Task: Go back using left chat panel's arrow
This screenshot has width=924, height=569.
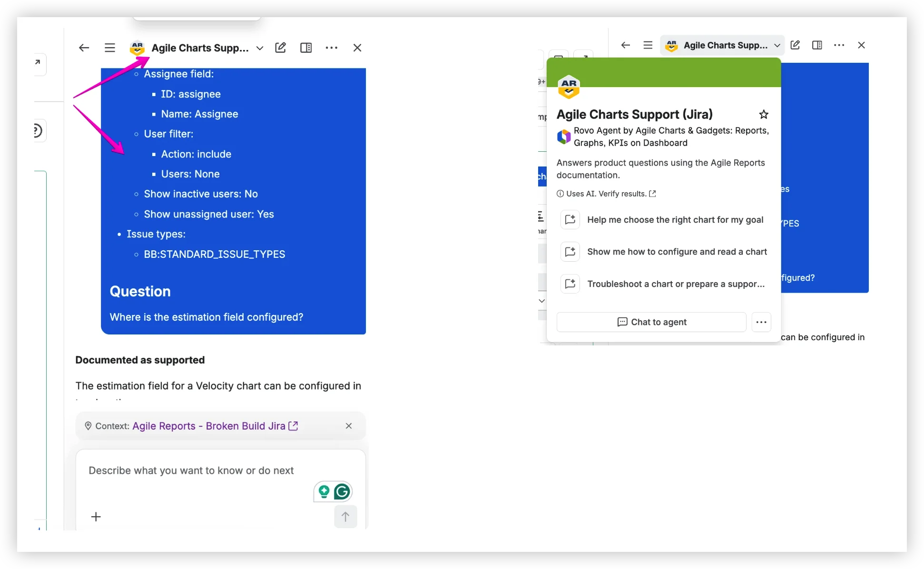Action: click(x=84, y=48)
